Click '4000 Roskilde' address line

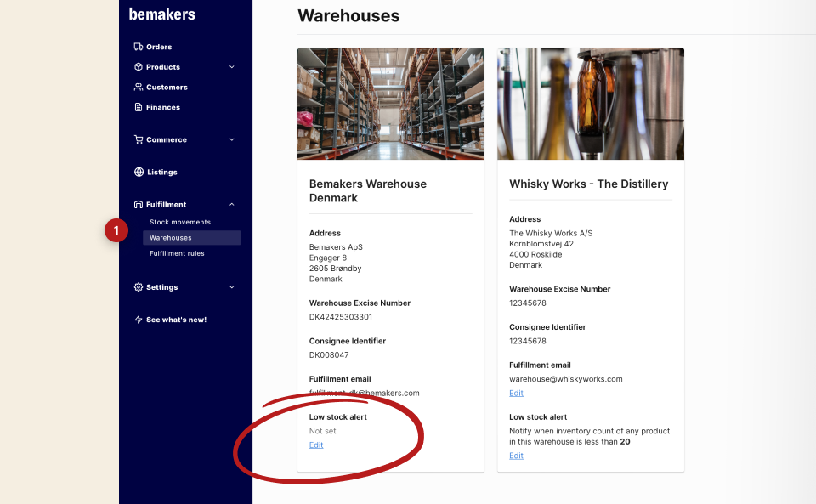[x=535, y=254]
